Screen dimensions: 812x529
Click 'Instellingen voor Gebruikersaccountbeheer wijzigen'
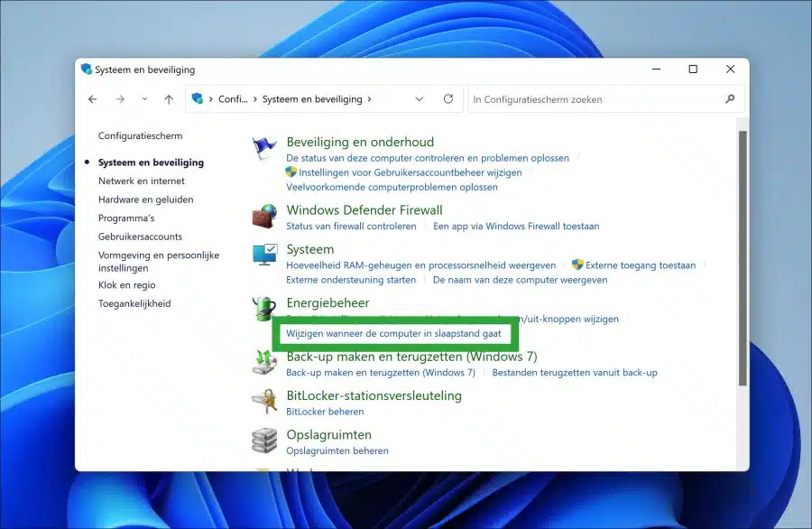pos(411,172)
